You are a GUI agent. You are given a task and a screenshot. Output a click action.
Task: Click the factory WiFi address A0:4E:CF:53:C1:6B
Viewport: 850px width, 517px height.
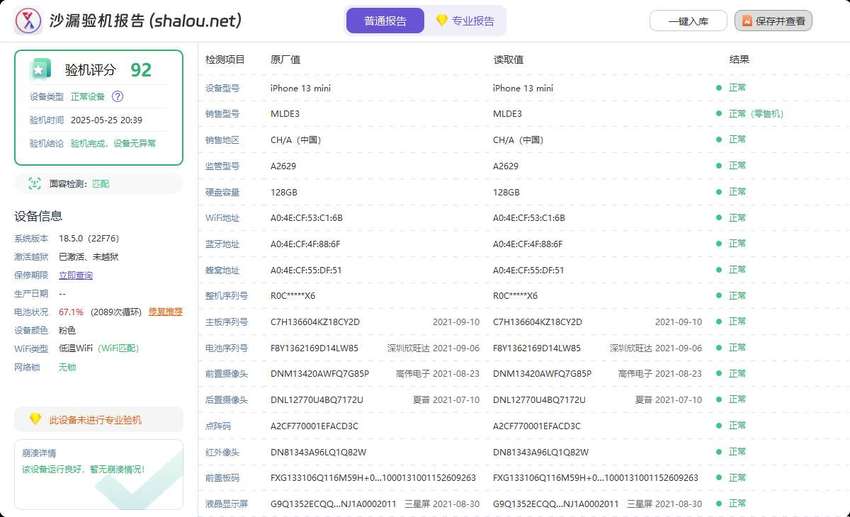click(306, 218)
